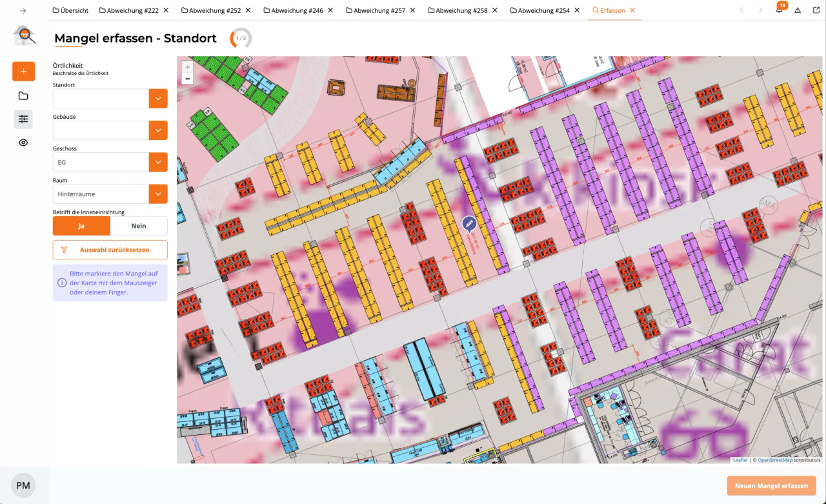
Task: Open the filter sliders icon in sidebar
Action: pos(23,119)
